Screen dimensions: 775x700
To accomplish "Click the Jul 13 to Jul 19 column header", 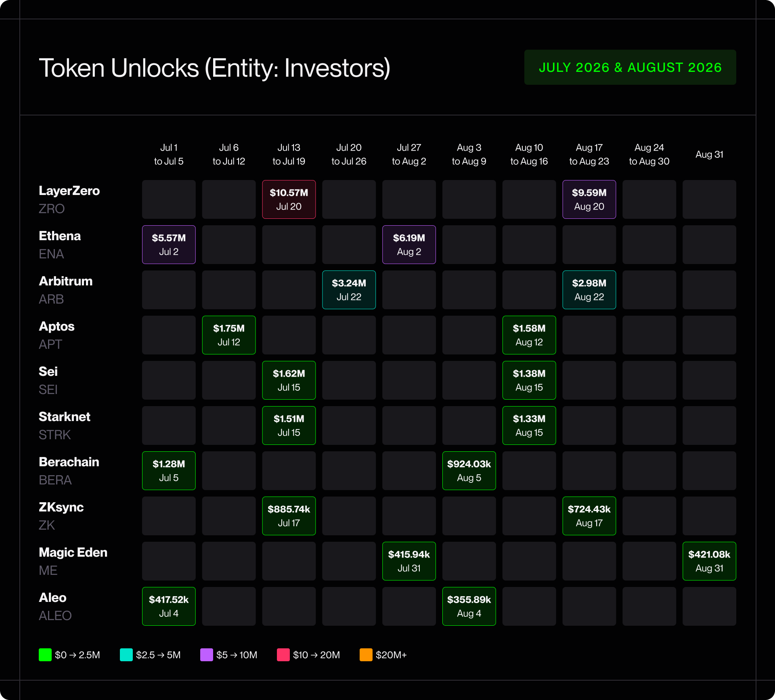I will coord(289,154).
